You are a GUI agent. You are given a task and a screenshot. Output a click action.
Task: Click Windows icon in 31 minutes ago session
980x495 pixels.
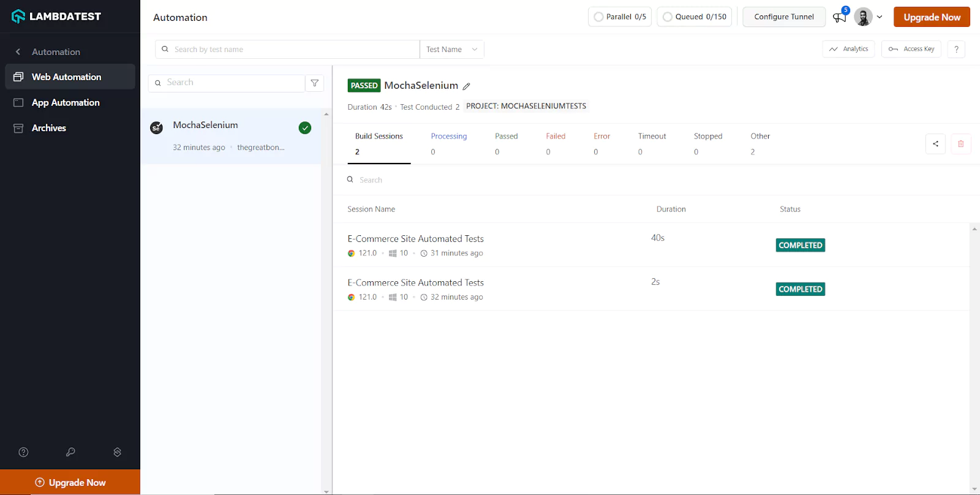click(393, 253)
